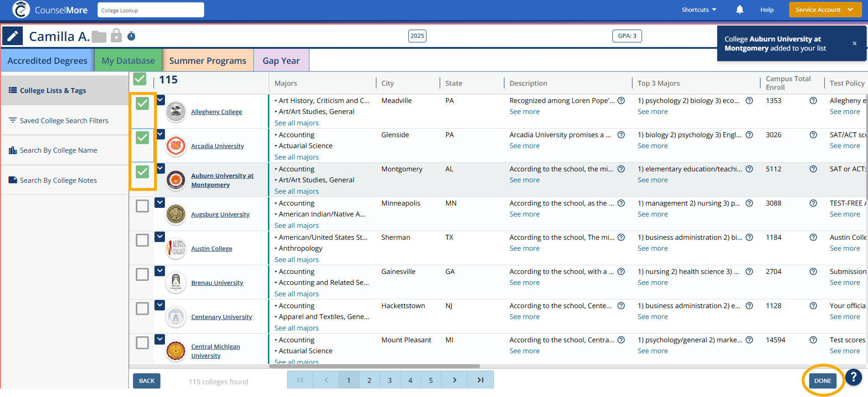Viewport: 868px width, 397px height.
Task: Check the Austin College checkbox
Action: 142,240
